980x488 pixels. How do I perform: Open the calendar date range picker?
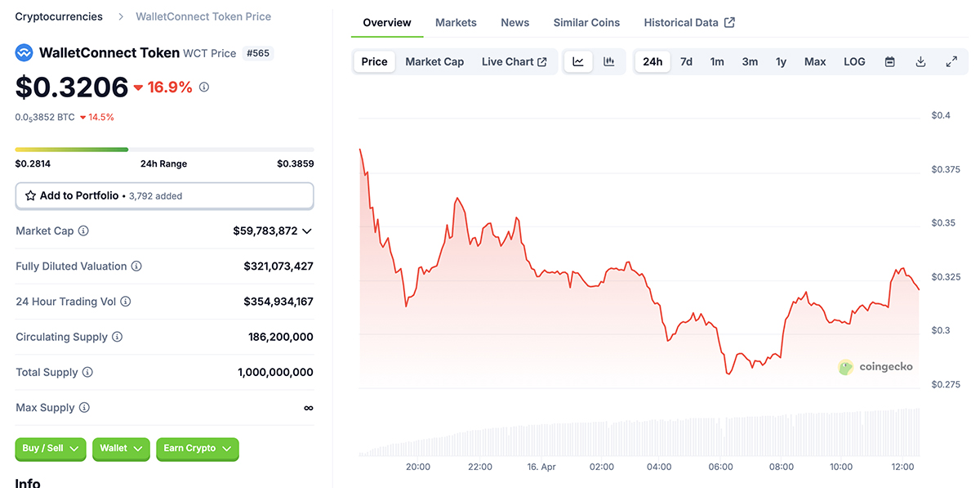click(x=890, y=61)
